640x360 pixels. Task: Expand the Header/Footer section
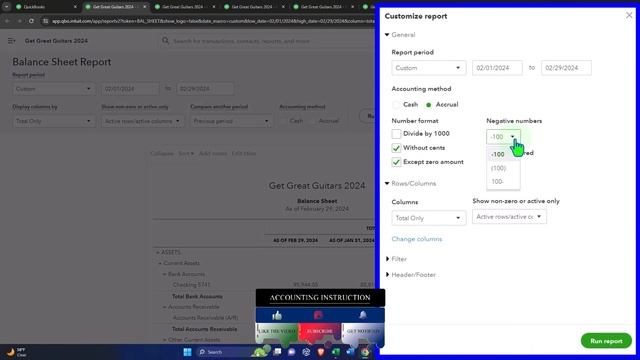[x=387, y=275]
